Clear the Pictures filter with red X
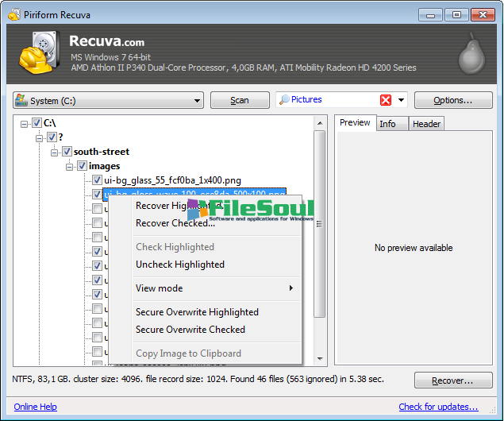Screen dimensions: 504x421 click(x=386, y=100)
